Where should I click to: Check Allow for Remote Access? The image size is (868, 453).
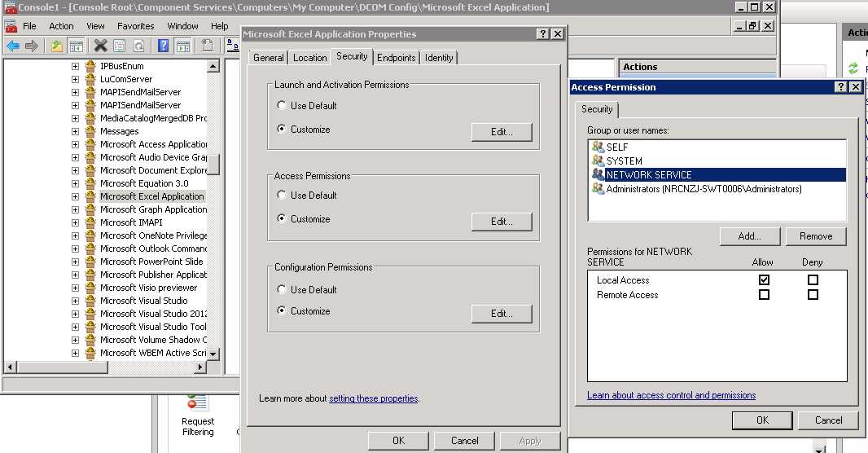tap(764, 295)
